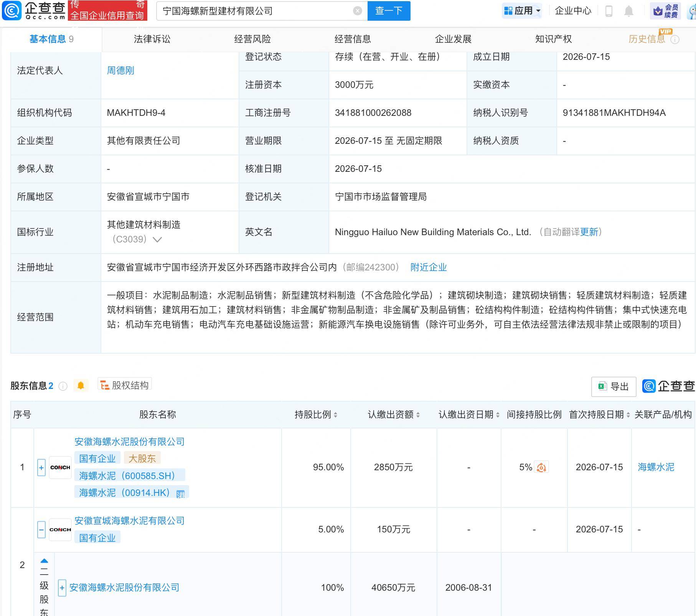
Task: Click stock tag 海螺水泥（600585.SH）
Action: point(130,476)
